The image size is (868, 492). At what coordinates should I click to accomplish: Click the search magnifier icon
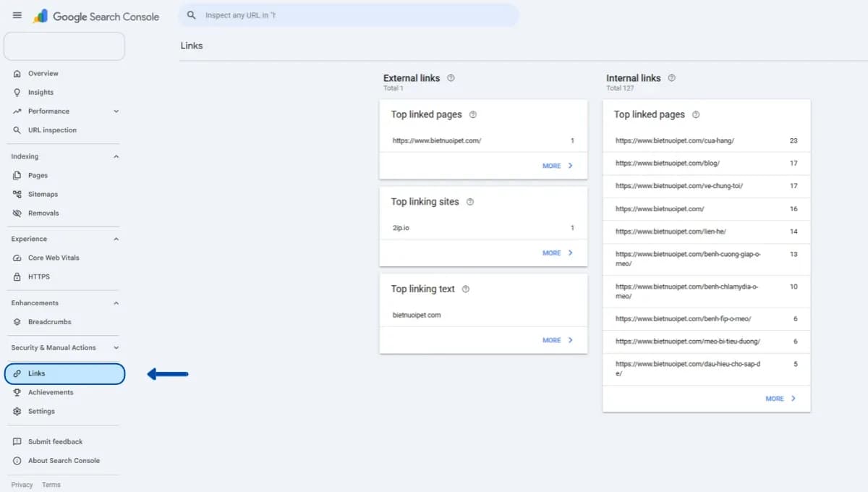coord(192,15)
